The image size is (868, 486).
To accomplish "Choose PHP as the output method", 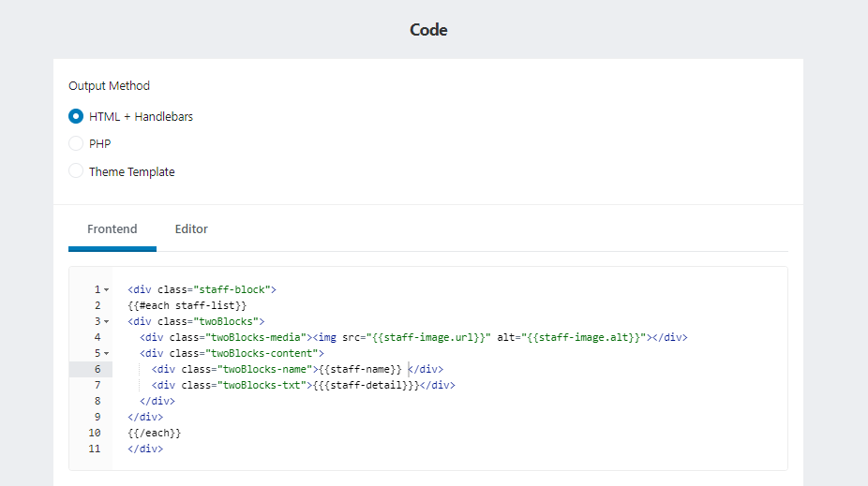I will (76, 144).
